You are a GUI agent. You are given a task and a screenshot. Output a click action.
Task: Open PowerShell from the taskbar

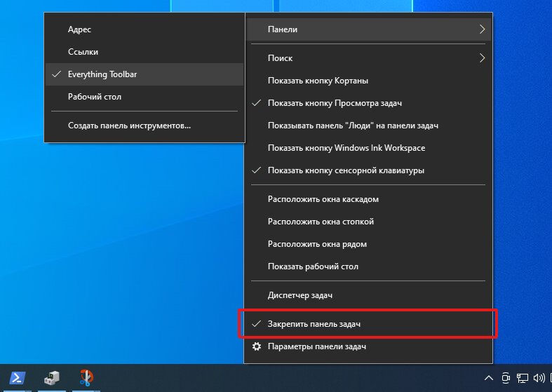tap(17, 378)
